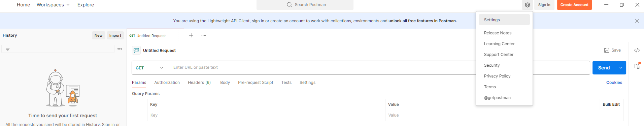Open the Cookies link
The width and height of the screenshot is (644, 126).
(614, 83)
